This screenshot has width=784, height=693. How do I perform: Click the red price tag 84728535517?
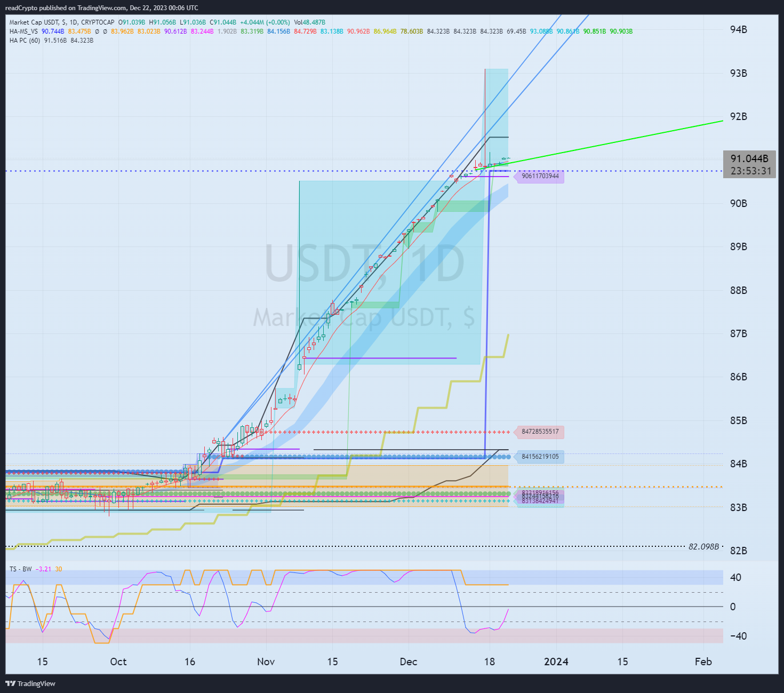(540, 432)
